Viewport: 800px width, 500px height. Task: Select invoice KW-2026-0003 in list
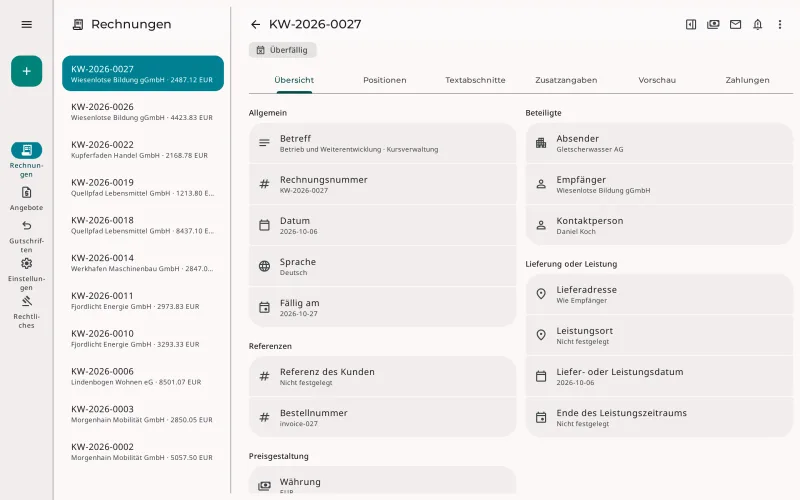[x=143, y=413]
